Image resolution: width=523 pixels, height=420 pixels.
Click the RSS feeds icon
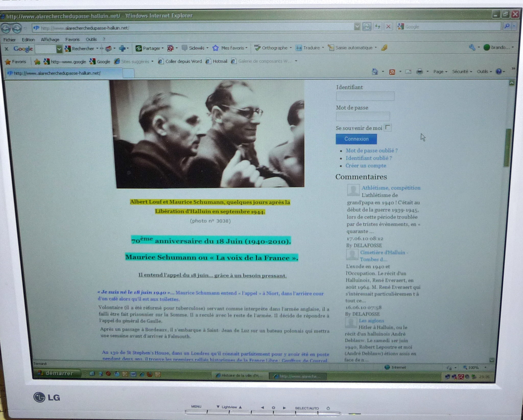coord(392,72)
